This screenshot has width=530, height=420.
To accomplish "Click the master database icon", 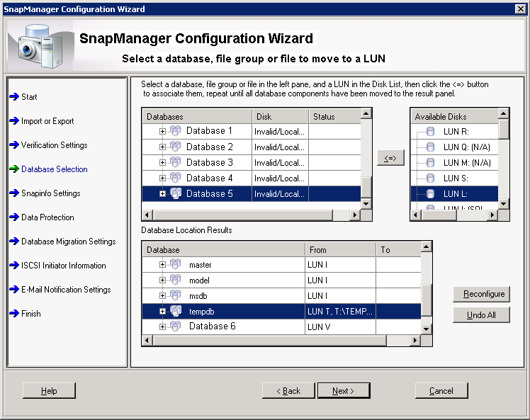I will click(176, 264).
